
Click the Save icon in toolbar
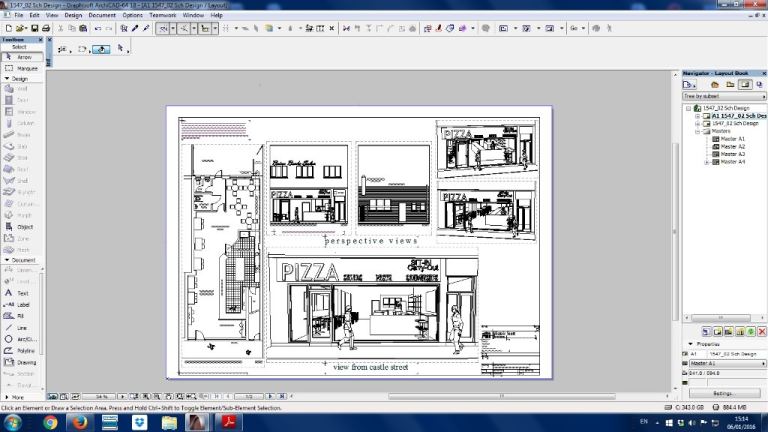[x=33, y=28]
